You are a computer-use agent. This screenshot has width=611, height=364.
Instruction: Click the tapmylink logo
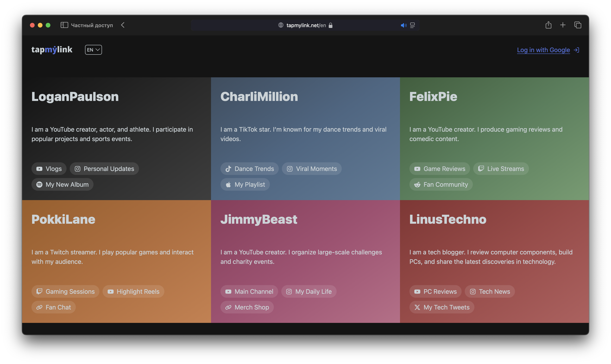tap(52, 50)
